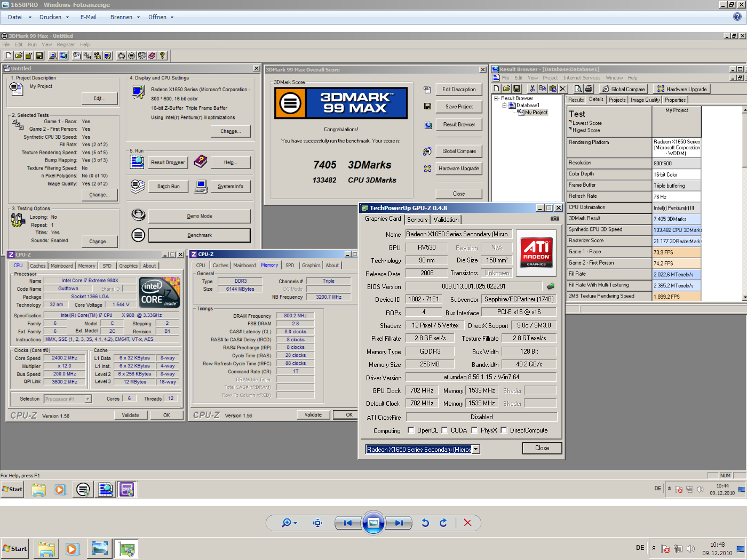The image size is (747, 560).
Task: Click GPU-Z BIOS save chip icon
Action: click(x=551, y=286)
